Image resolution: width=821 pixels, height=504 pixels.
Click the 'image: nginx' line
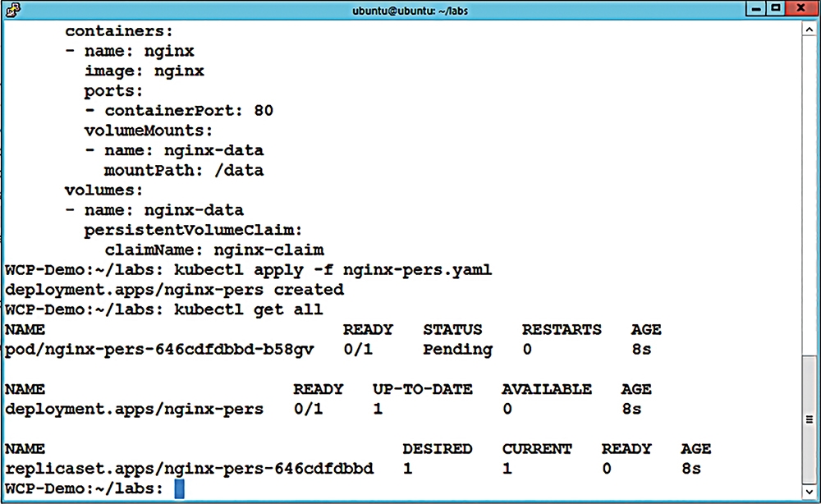[x=144, y=71]
